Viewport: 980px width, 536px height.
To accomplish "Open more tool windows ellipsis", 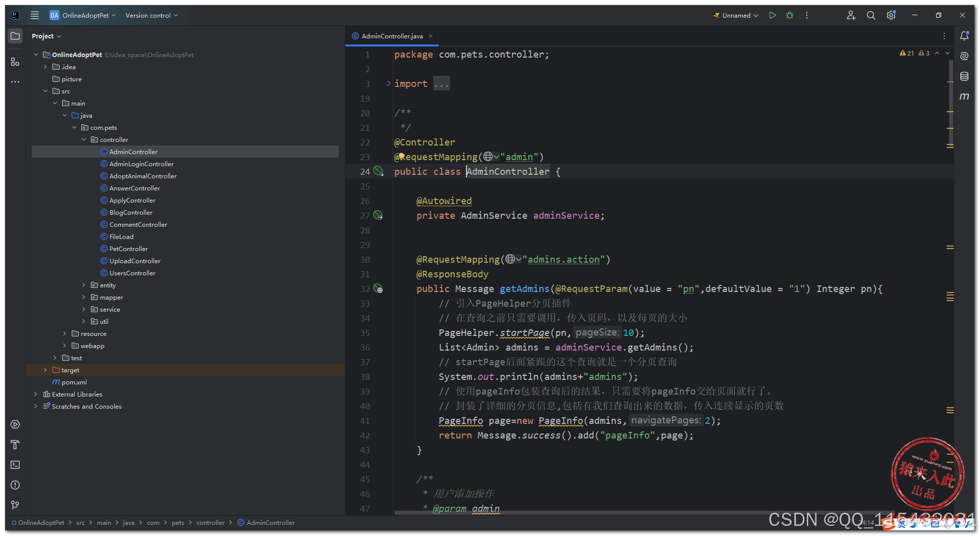I will (x=15, y=81).
